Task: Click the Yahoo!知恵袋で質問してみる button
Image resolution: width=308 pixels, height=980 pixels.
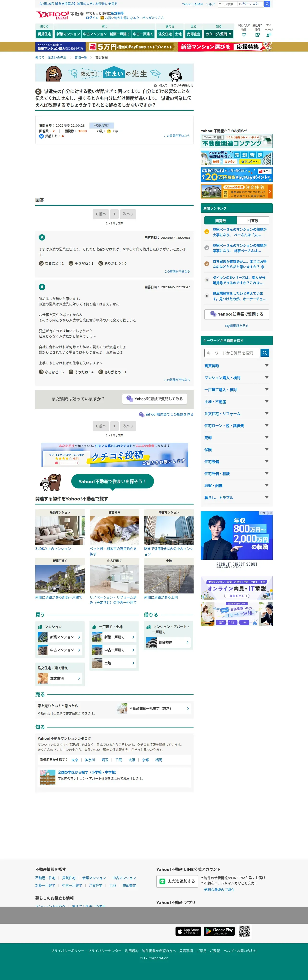Action: [x=154, y=399]
